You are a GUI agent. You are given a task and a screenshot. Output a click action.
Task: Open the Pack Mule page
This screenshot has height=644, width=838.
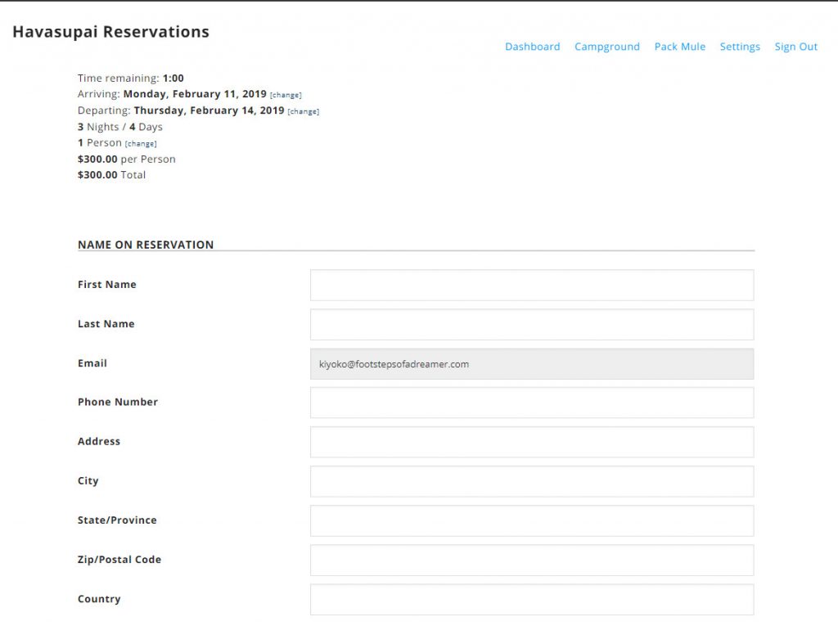pos(680,47)
